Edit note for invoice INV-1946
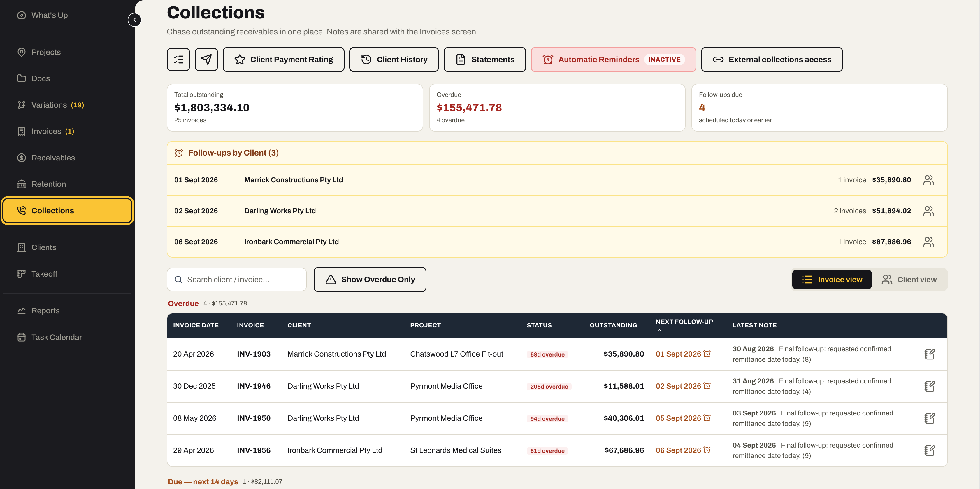 pyautogui.click(x=929, y=386)
